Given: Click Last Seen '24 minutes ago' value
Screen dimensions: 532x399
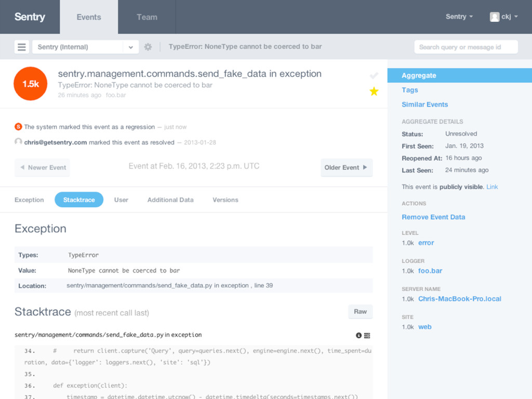Looking at the screenshot, I should point(467,170).
